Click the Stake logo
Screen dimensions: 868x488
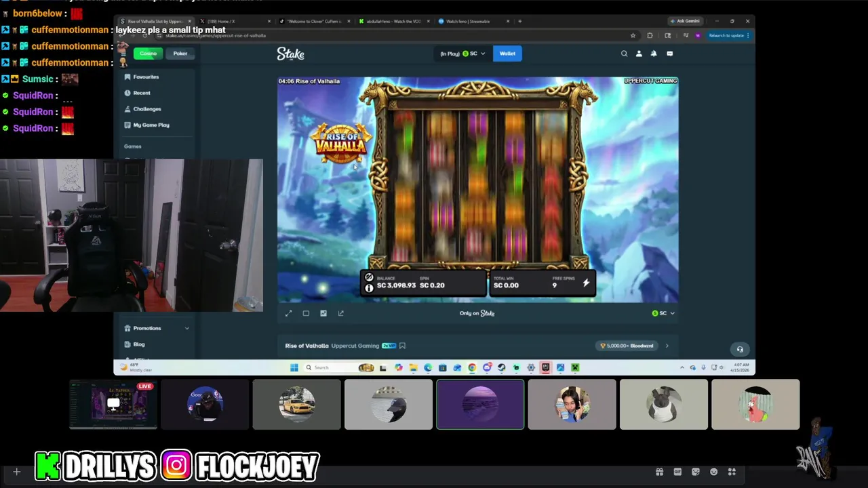[x=290, y=54]
